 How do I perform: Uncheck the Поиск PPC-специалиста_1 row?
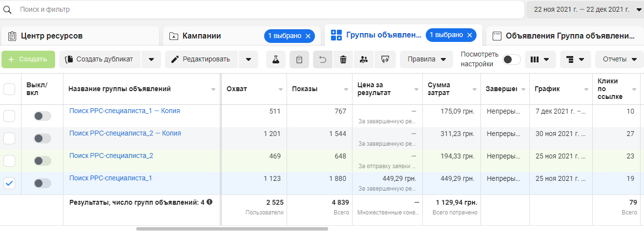tap(9, 183)
